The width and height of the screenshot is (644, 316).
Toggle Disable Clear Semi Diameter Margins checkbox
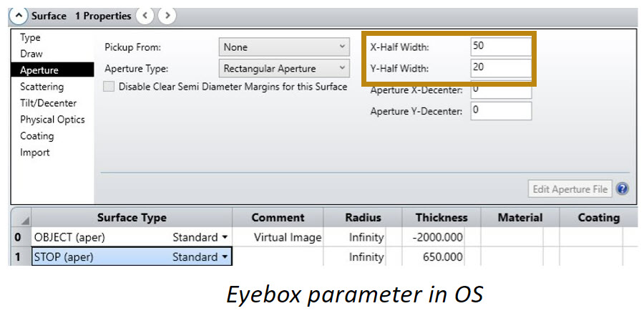(109, 87)
